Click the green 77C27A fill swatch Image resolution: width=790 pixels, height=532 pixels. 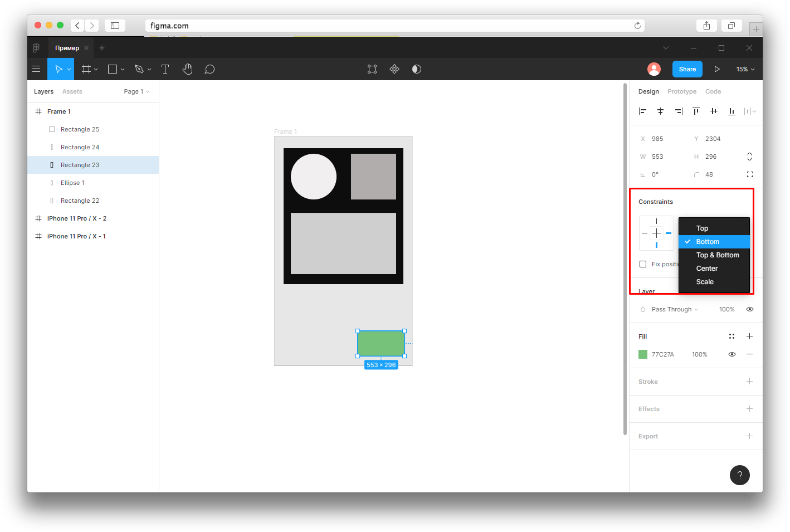click(643, 354)
